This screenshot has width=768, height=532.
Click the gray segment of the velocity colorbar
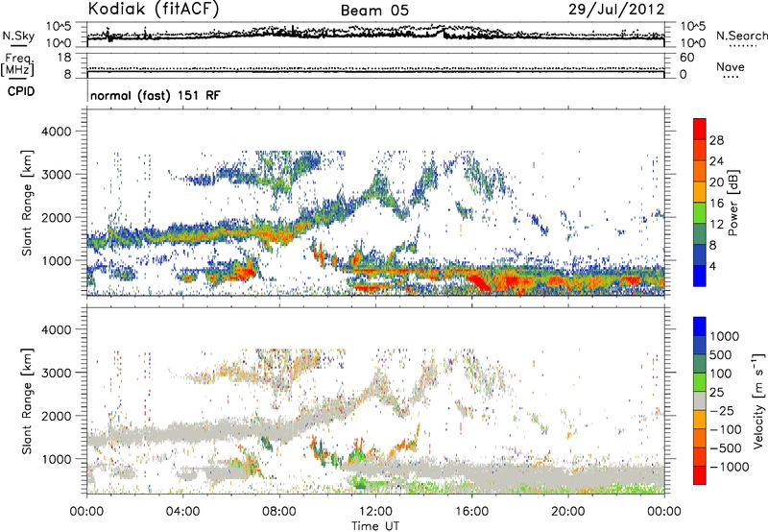[x=700, y=400]
